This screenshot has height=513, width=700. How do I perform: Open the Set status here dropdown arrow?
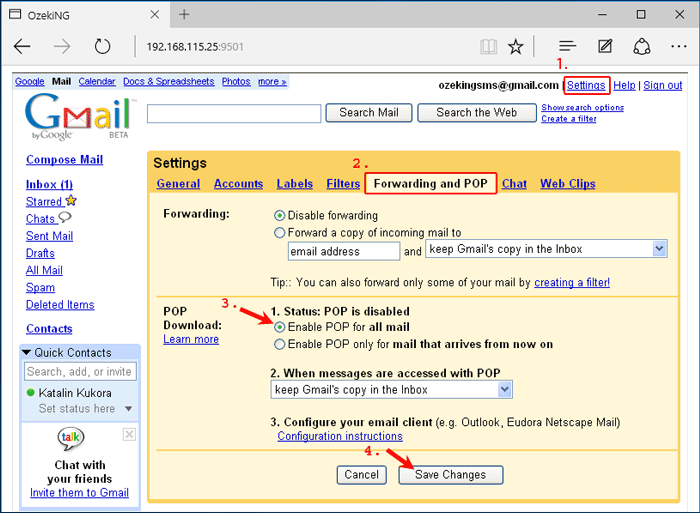(129, 409)
